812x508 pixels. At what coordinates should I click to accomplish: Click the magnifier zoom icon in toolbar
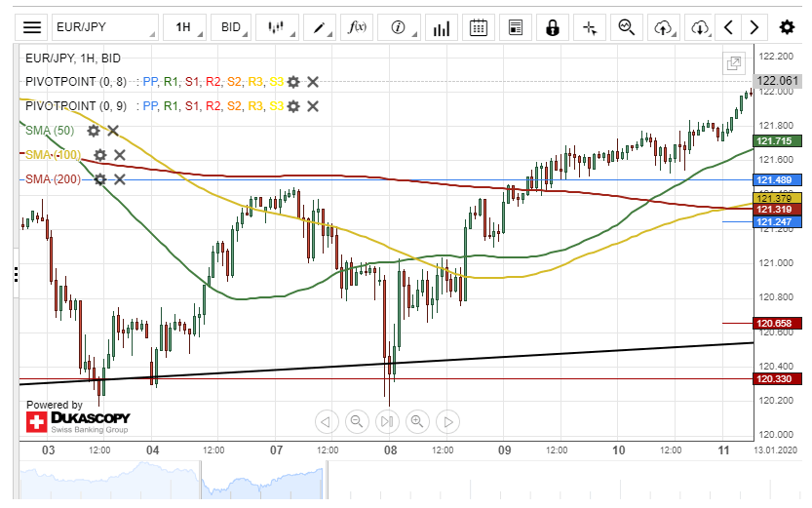pyautogui.click(x=627, y=27)
